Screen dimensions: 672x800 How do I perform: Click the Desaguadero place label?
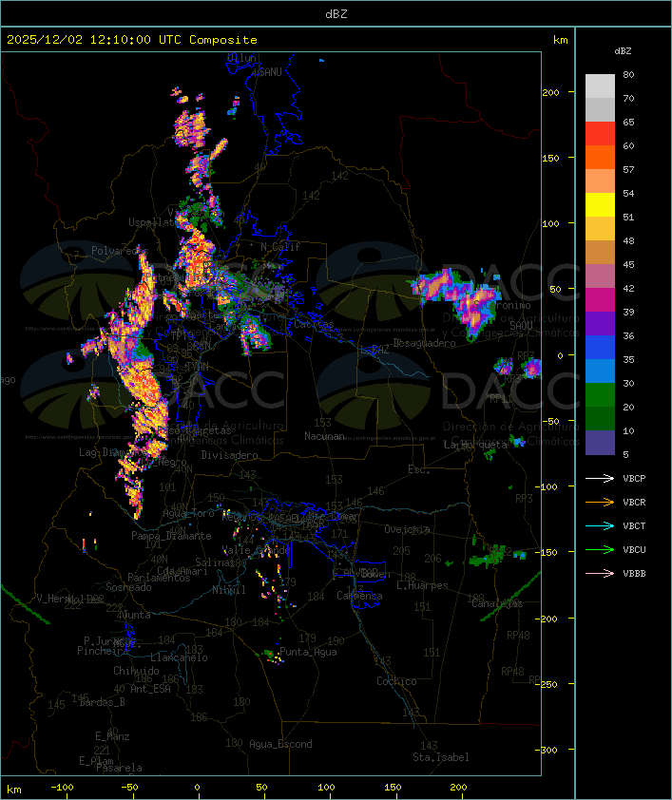(424, 343)
